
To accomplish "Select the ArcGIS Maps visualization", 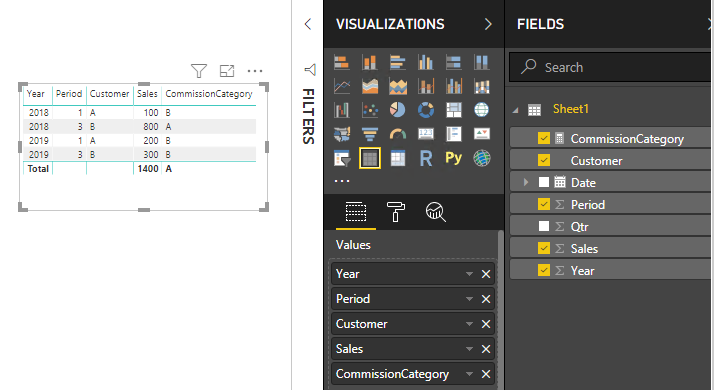I will click(482, 158).
